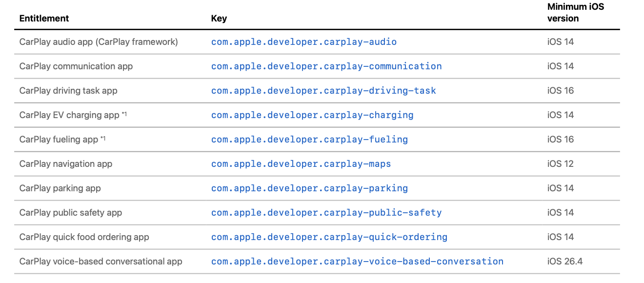Click the CarPlay voice-based conversational app text
644x283 pixels.
pyautogui.click(x=101, y=262)
